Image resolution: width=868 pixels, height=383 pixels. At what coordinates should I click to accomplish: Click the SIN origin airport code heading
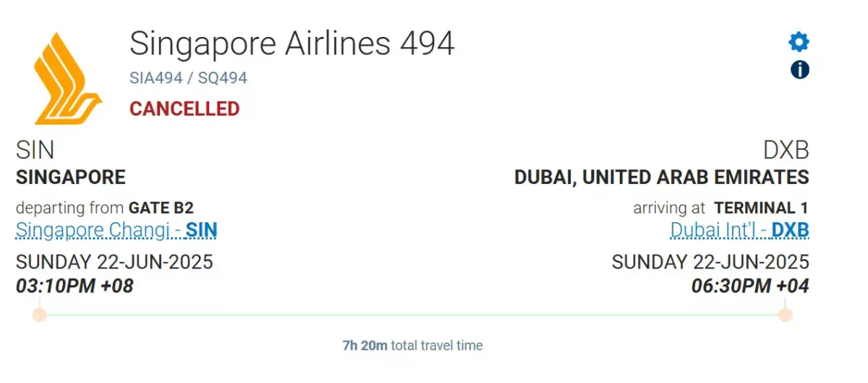coord(35,151)
